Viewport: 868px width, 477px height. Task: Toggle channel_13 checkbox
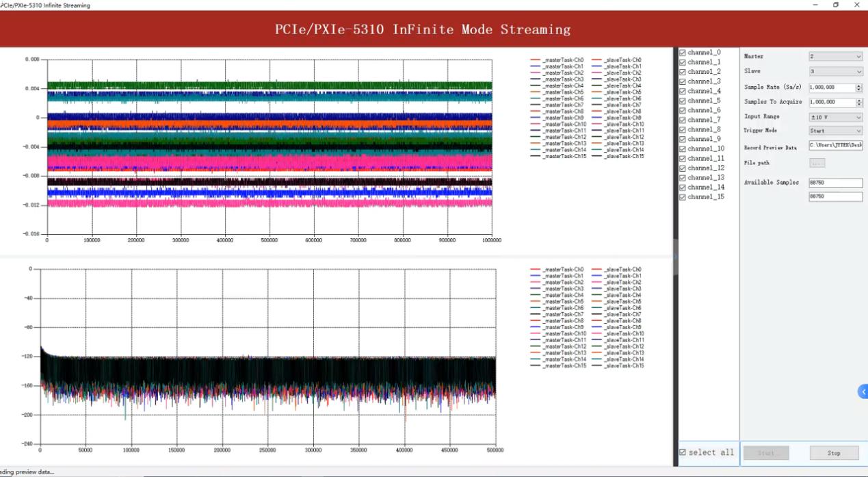pos(683,177)
